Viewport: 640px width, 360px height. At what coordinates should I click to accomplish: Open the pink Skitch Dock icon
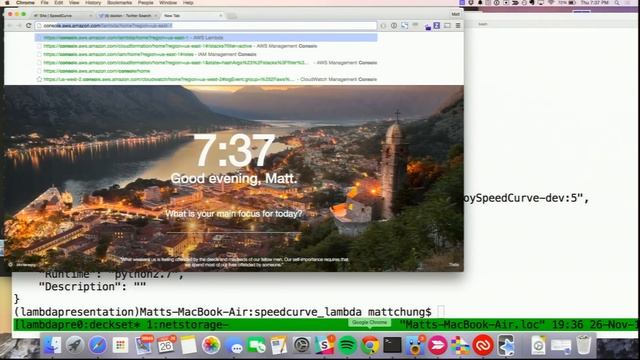point(438,345)
